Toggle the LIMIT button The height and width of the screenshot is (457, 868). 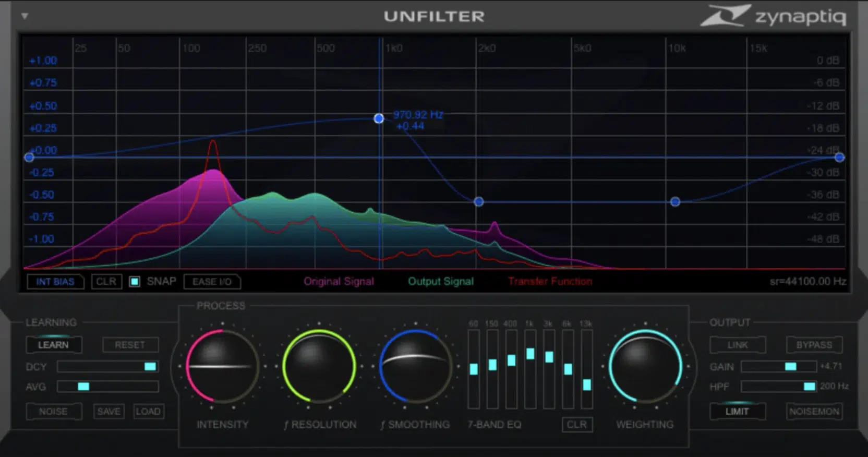(x=738, y=412)
